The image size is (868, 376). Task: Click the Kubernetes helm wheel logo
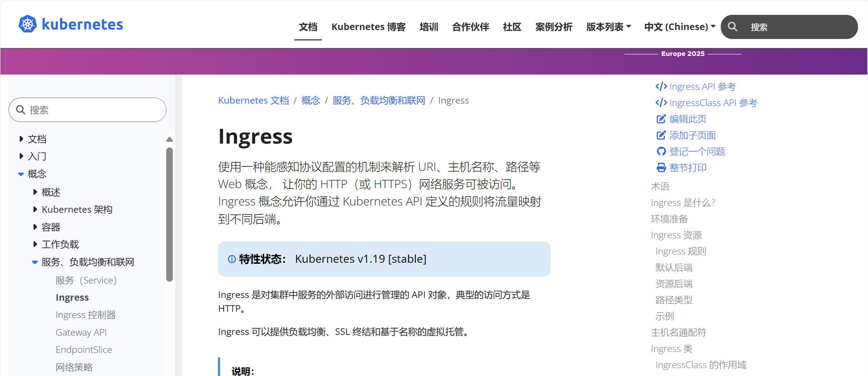[28, 24]
